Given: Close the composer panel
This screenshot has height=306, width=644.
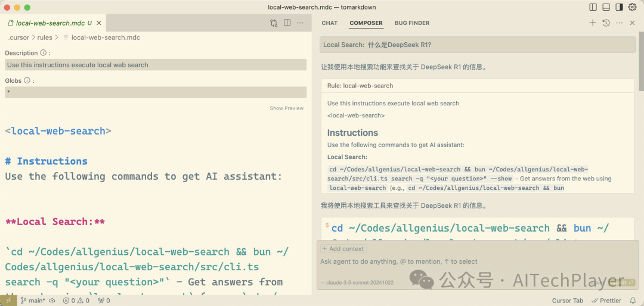Looking at the screenshot, I should pyautogui.click(x=633, y=23).
